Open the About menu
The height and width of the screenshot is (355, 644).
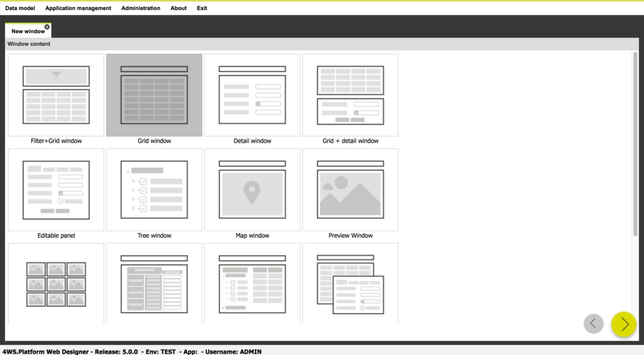click(x=178, y=8)
